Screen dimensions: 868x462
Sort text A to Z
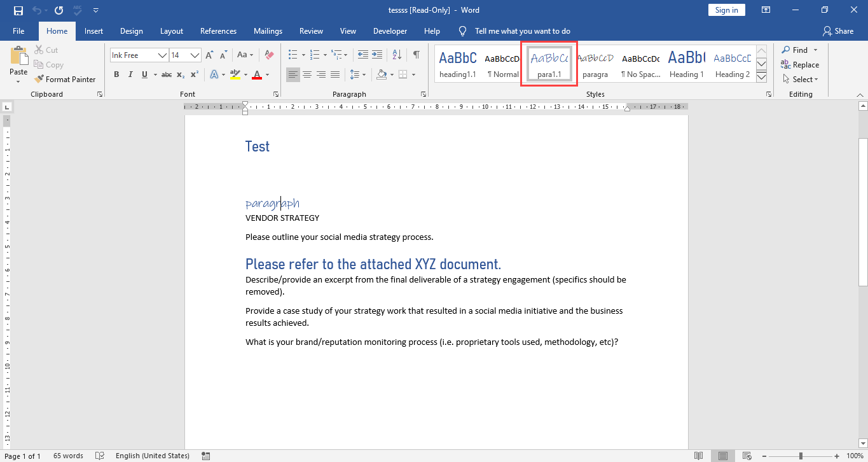(x=397, y=55)
